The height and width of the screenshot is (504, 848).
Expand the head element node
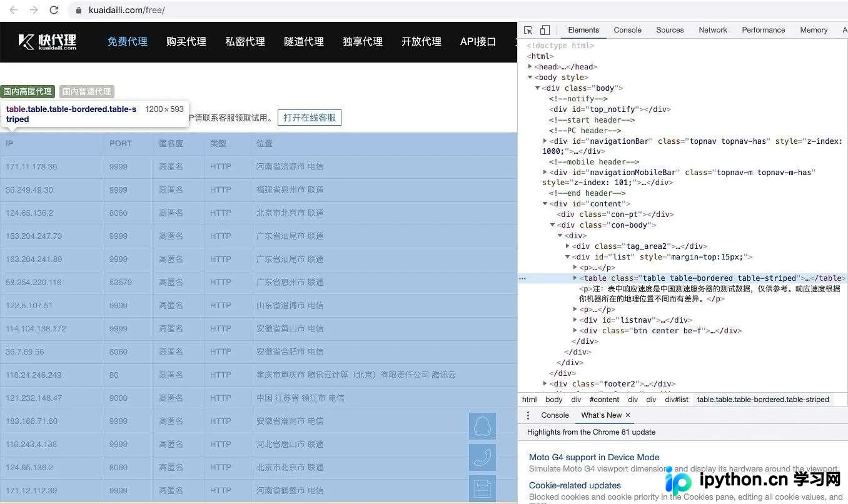pyautogui.click(x=530, y=67)
